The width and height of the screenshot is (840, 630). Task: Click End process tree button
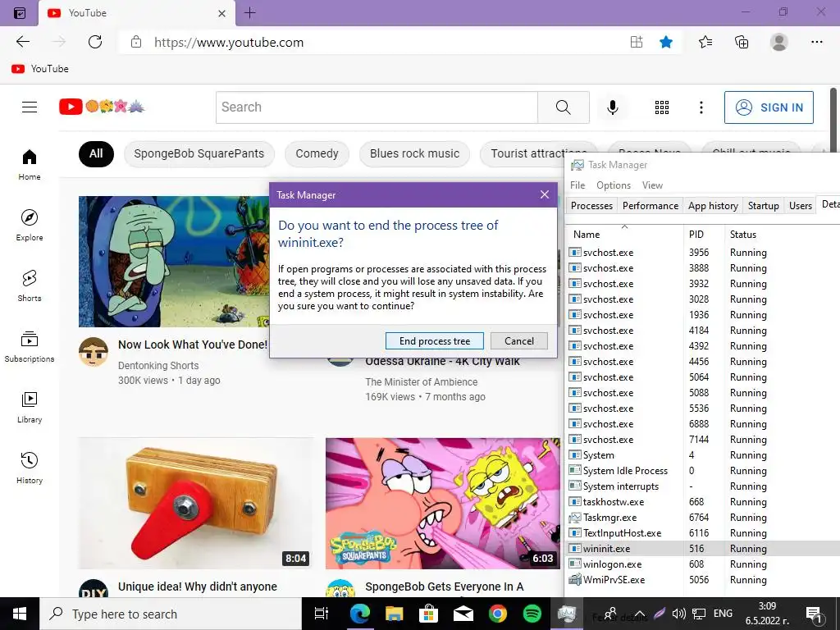435,341
